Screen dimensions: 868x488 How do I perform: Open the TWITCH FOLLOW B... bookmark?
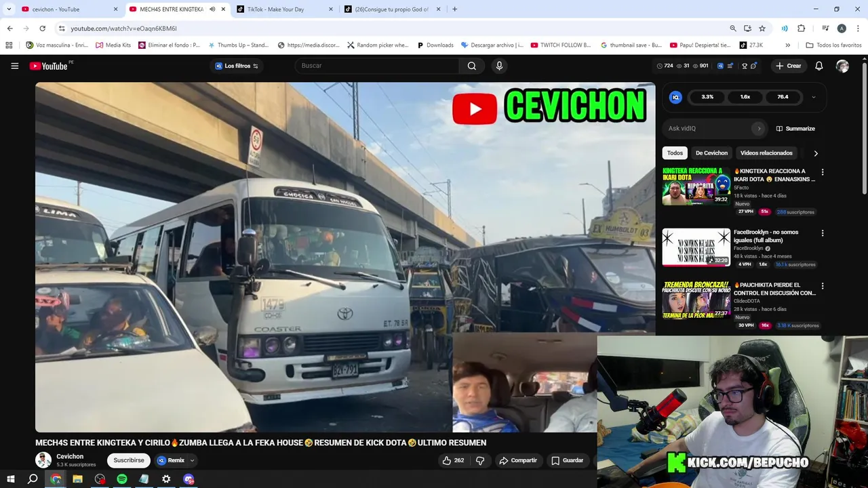[561, 45]
